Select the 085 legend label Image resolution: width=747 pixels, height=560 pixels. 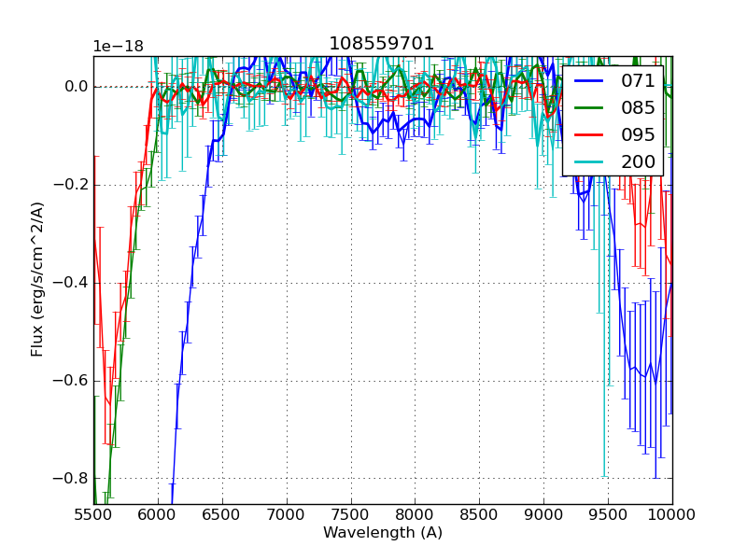(638, 108)
